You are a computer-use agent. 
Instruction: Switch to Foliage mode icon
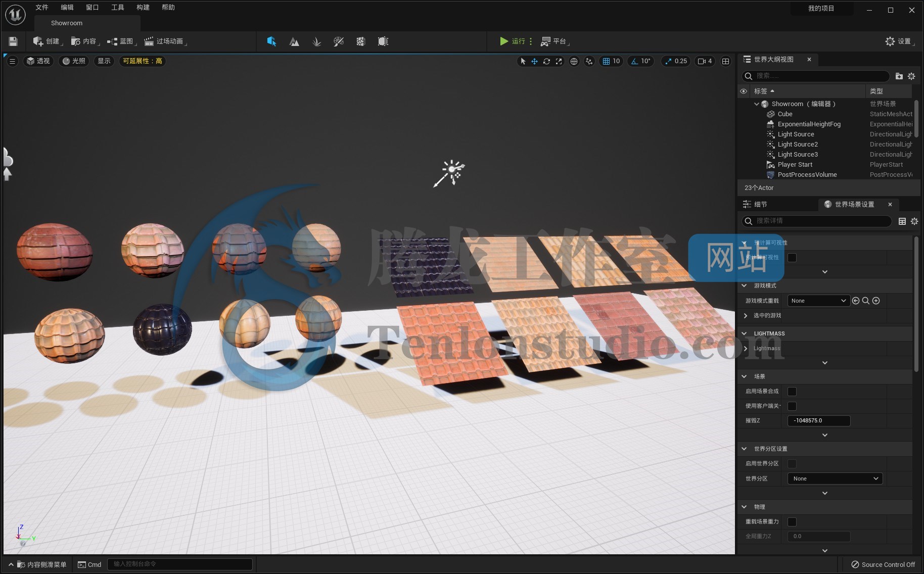coord(316,41)
